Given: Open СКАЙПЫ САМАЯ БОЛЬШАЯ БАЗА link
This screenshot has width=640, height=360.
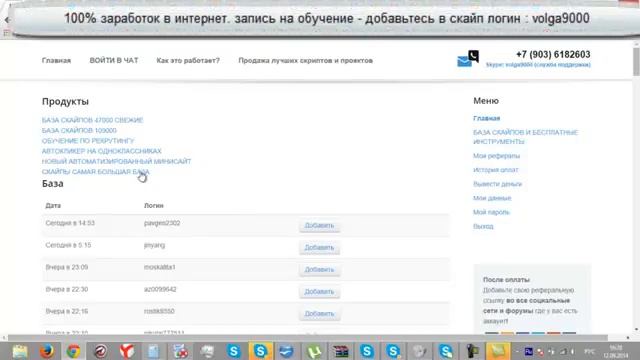Looking at the screenshot, I should [x=96, y=172].
